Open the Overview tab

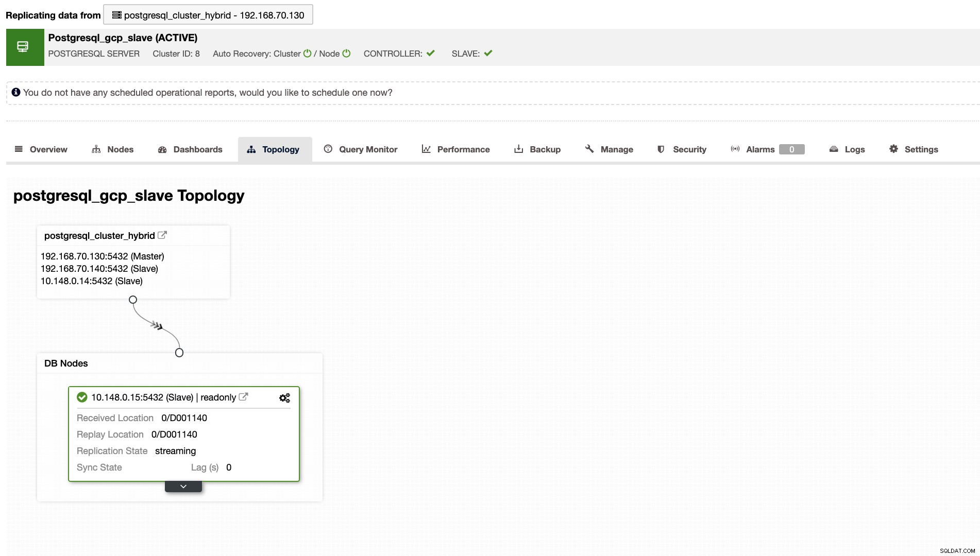click(x=41, y=149)
